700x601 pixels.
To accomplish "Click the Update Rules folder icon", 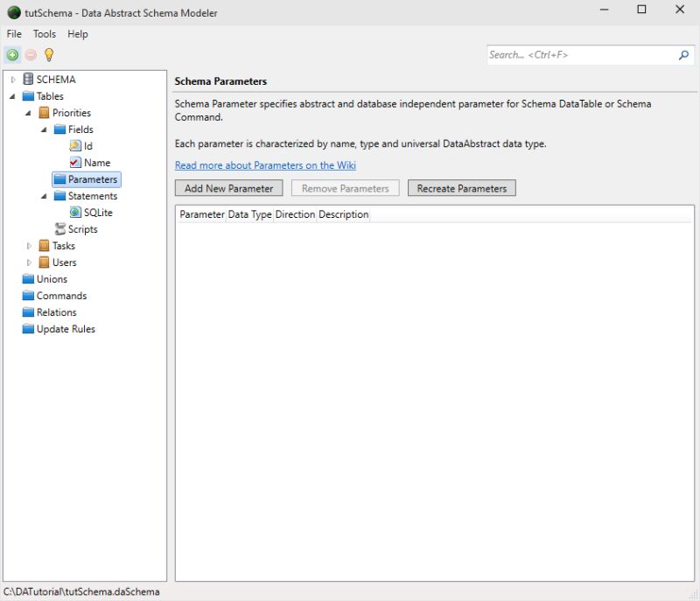I will [x=28, y=329].
